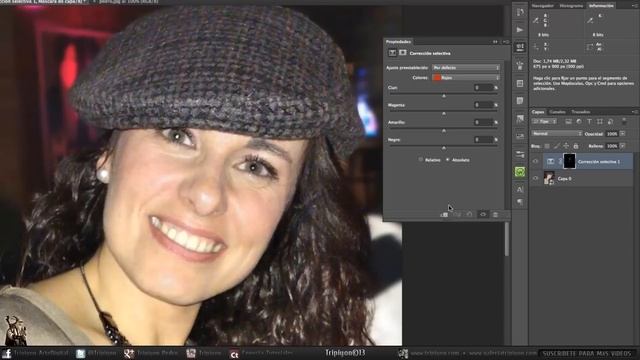Click the Cian slider handle
The image size is (640, 360).
[x=444, y=96]
